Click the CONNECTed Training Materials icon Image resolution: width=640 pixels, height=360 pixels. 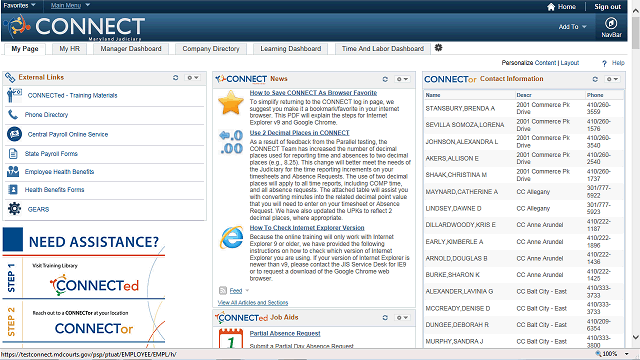[14, 95]
